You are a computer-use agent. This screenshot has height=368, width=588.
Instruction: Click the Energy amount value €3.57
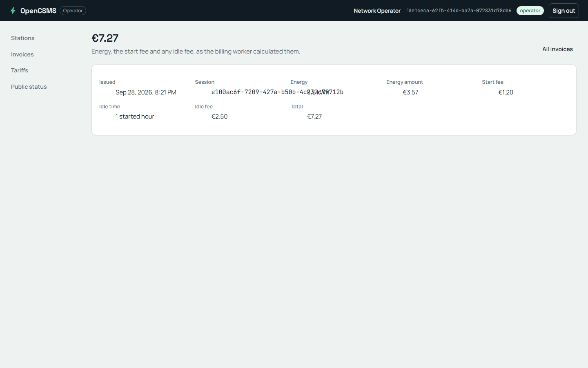point(410,92)
